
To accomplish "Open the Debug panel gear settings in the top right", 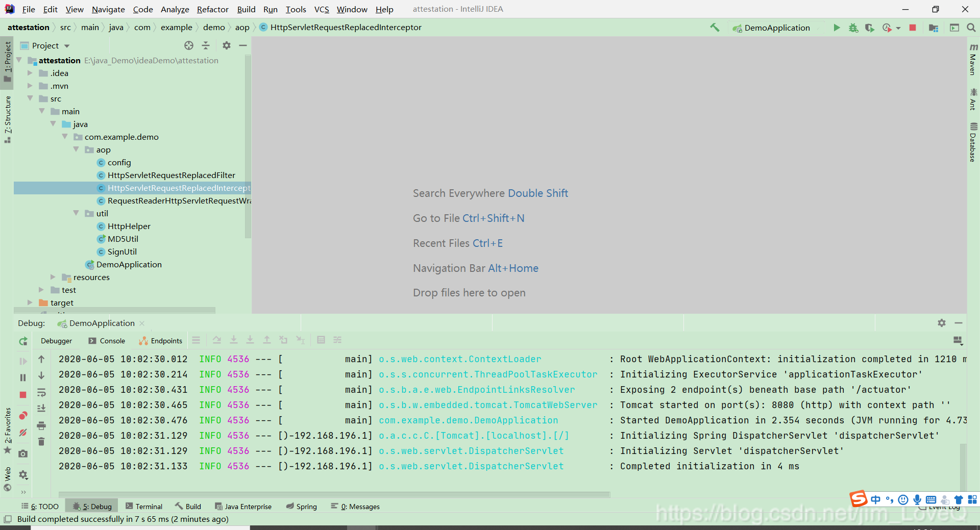I will [942, 323].
